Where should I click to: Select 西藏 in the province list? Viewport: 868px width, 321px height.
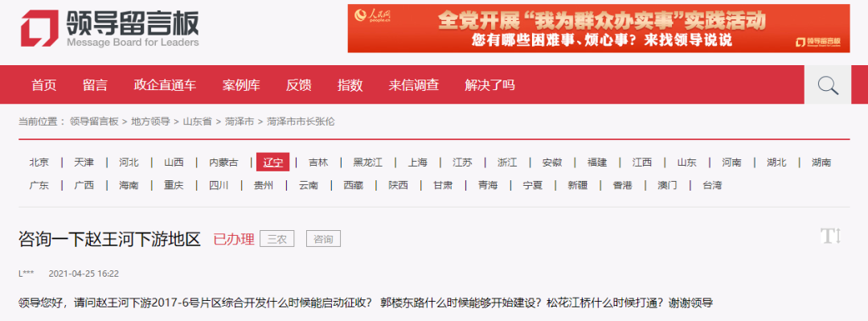pos(353,185)
